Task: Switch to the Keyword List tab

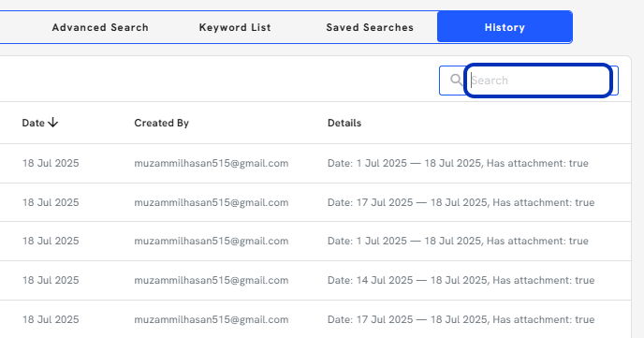Action: (x=235, y=27)
